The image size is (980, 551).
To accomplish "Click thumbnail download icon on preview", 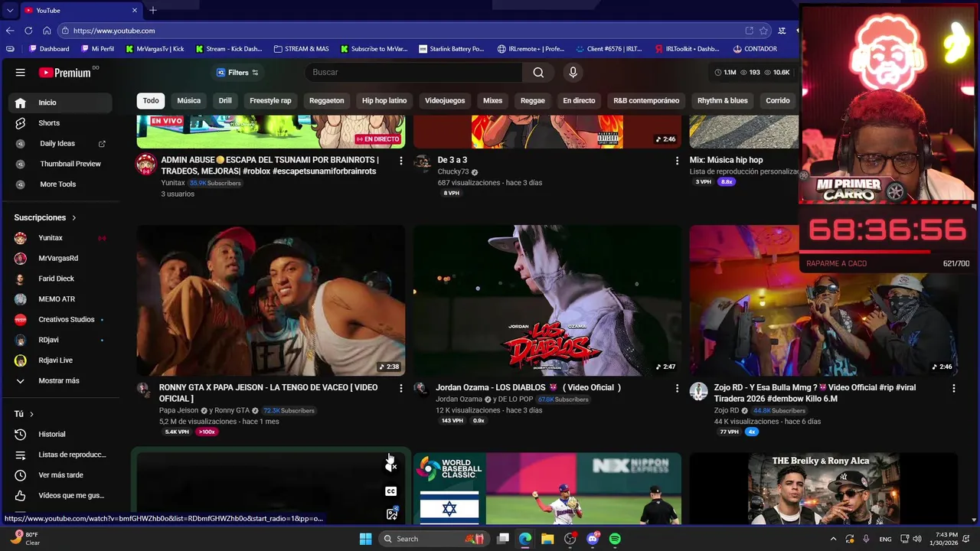I will [392, 514].
